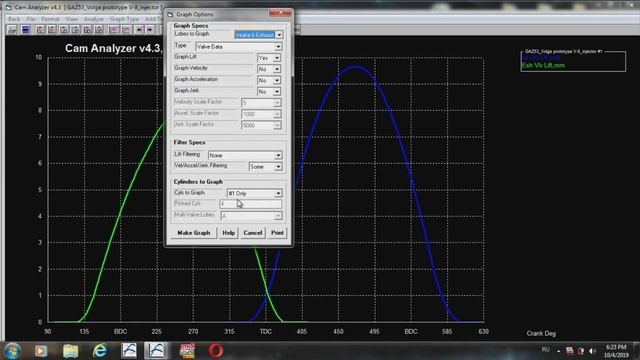This screenshot has height=360, width=640.
Task: Click the first icon in Cam Analyzer toolbar
Action: 12,30
